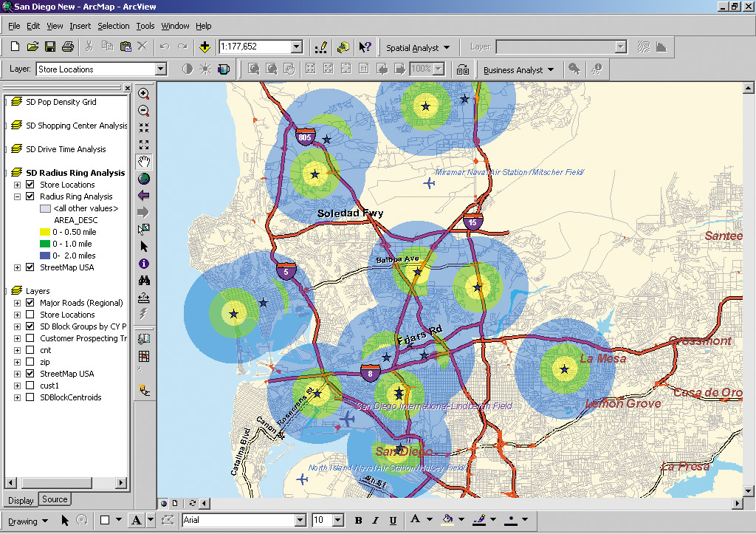This screenshot has height=534, width=756.
Task: Open the Store Locations layer dropdown
Action: coord(160,69)
